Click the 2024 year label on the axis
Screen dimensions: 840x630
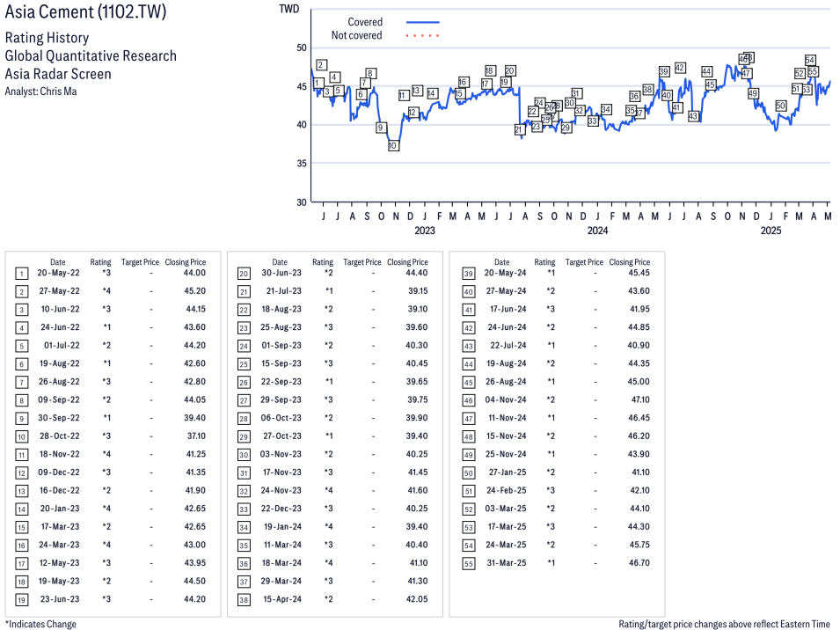point(598,231)
